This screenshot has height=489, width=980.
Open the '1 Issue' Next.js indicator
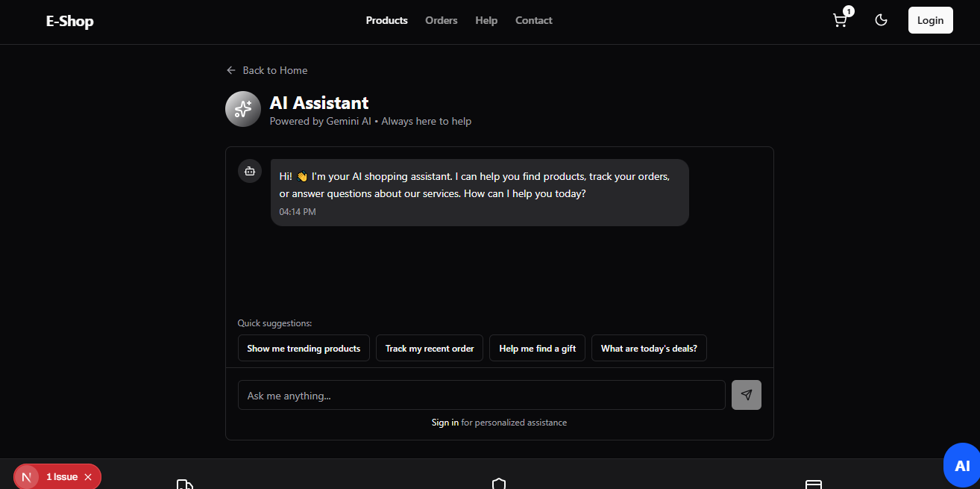pyautogui.click(x=62, y=476)
